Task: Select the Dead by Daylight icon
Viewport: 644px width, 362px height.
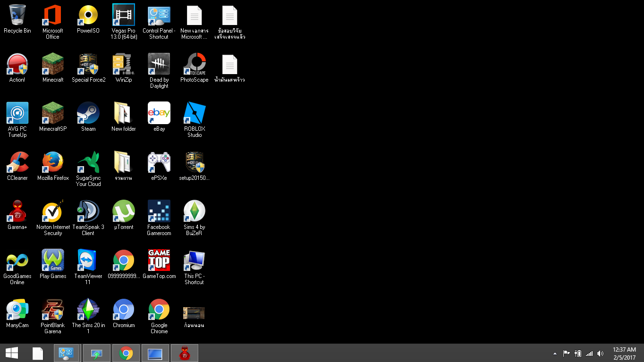Action: pos(159,64)
